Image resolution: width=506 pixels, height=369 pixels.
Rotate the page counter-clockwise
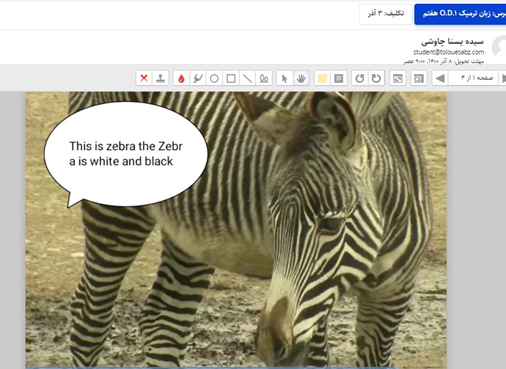coord(360,78)
